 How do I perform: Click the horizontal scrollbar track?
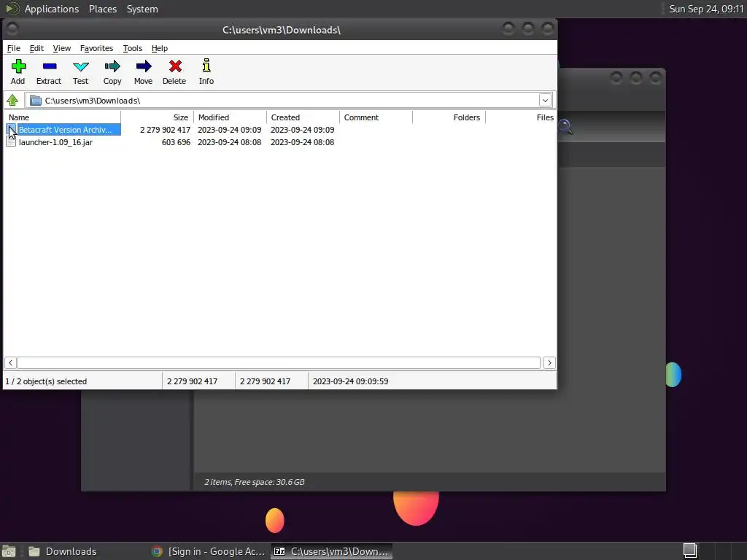[x=279, y=363]
